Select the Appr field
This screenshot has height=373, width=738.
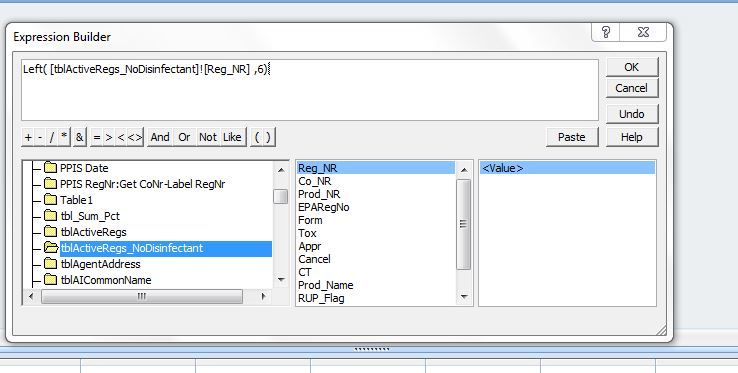[310, 246]
